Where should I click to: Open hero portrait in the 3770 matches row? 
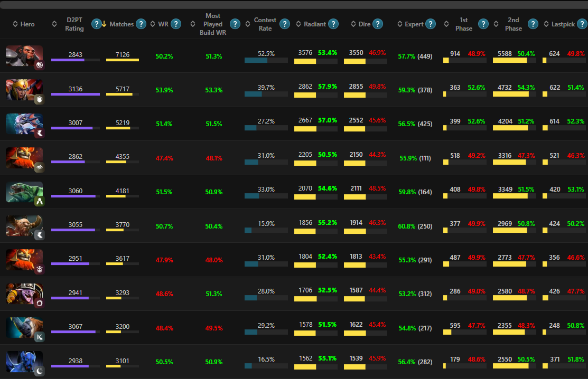coord(24,226)
